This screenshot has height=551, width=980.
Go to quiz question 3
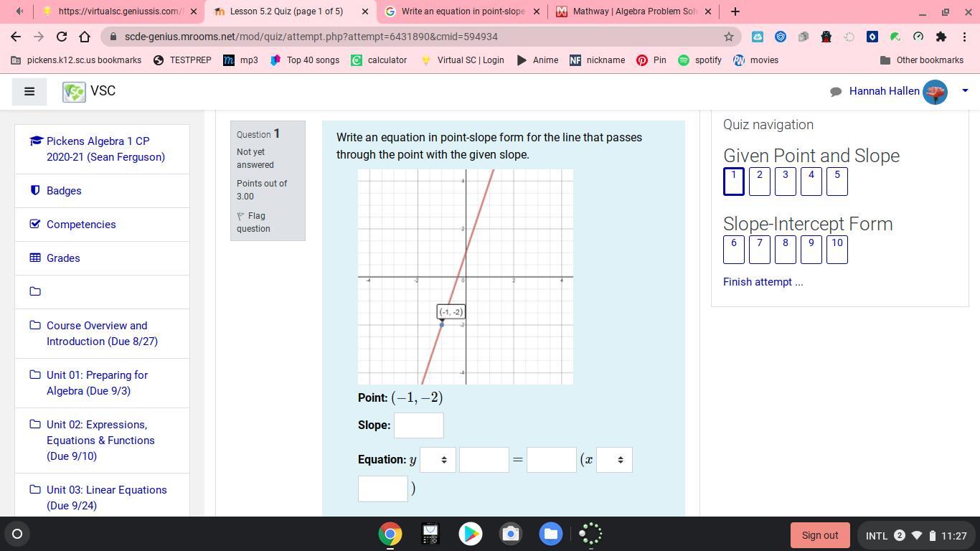[786, 182]
